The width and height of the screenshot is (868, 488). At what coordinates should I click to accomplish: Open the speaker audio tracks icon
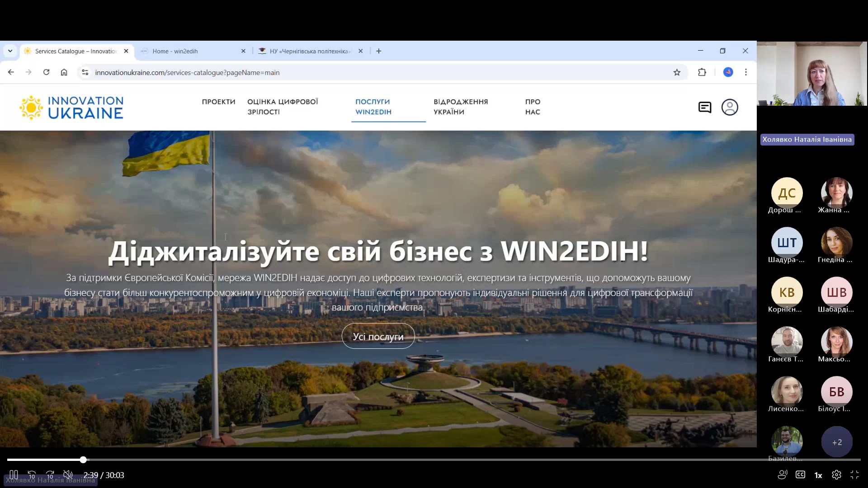coord(782,475)
